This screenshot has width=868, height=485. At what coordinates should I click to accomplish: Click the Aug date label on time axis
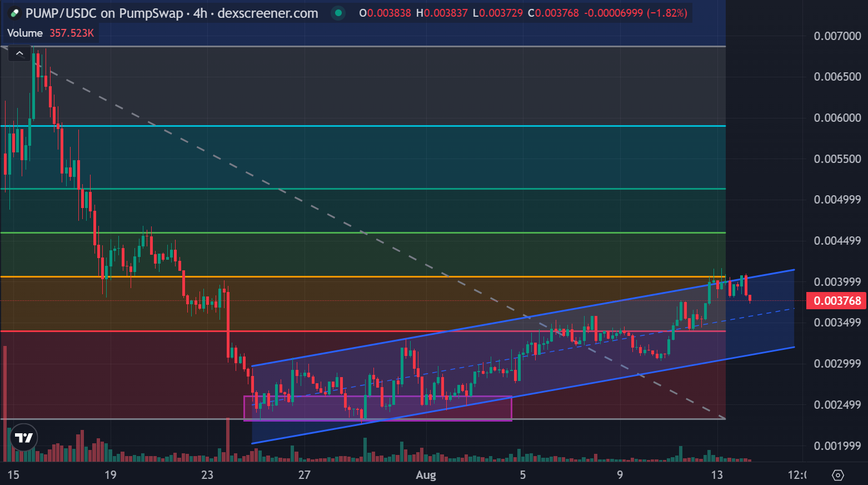coord(426,475)
